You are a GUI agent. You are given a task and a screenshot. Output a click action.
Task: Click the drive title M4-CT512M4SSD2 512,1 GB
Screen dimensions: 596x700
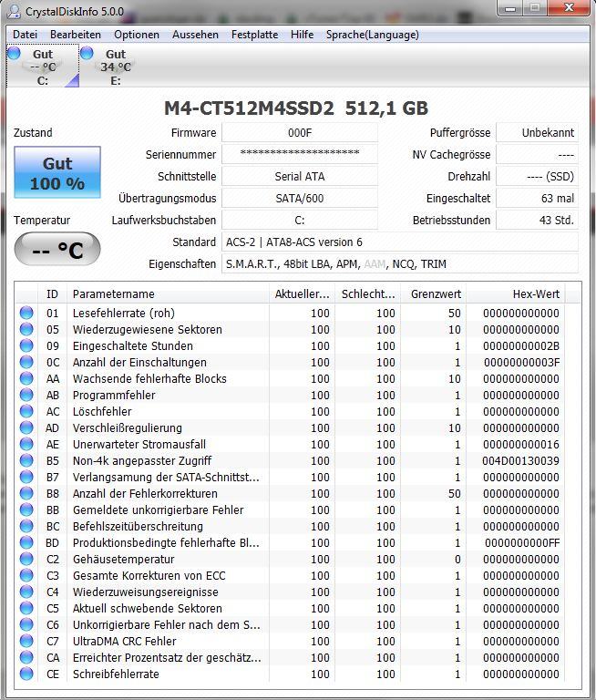coord(296,108)
